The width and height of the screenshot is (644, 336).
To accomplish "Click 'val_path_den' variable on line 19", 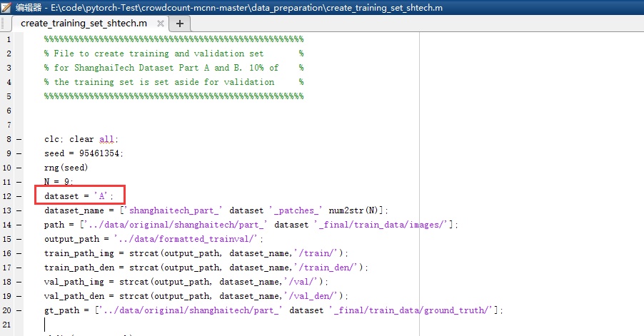I will [x=74, y=296].
